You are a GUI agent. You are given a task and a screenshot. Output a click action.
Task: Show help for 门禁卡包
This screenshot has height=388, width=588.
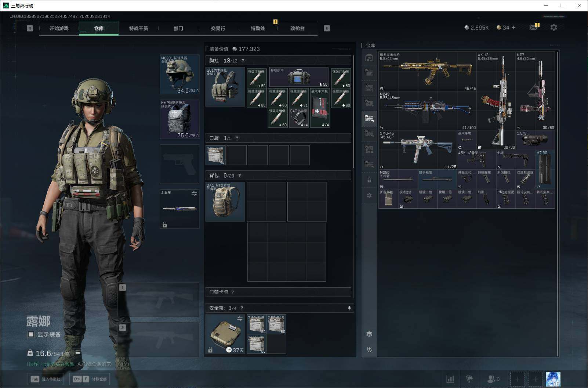click(233, 292)
